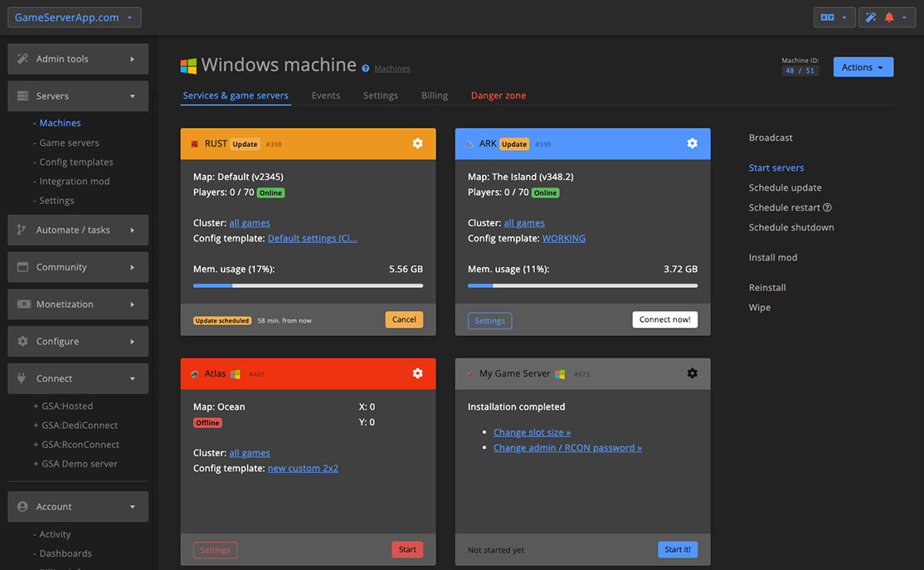Click Connect now! on ARK card
The height and width of the screenshot is (570, 924).
coord(664,319)
